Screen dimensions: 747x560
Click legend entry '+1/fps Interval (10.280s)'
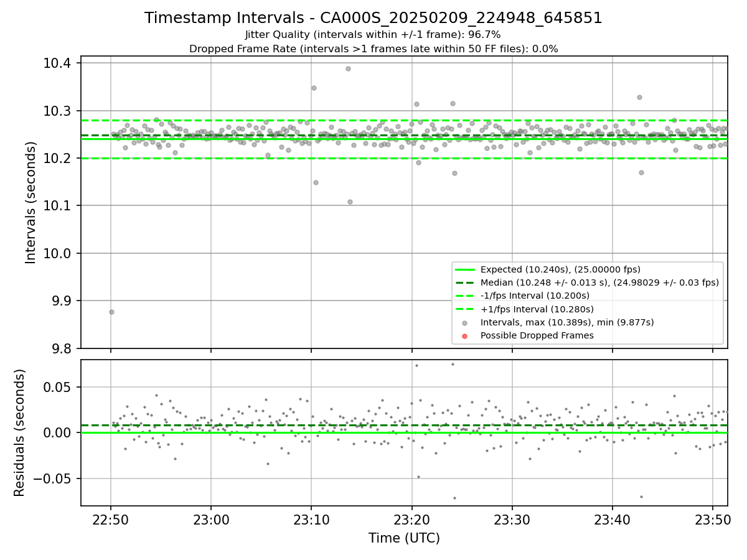click(x=537, y=309)
